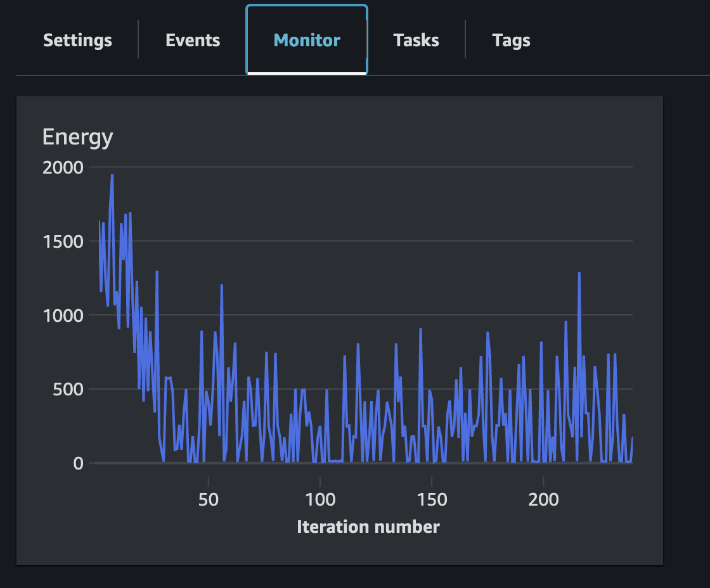The image size is (710, 588).
Task: Click the Energy chart title
Action: coord(78,137)
